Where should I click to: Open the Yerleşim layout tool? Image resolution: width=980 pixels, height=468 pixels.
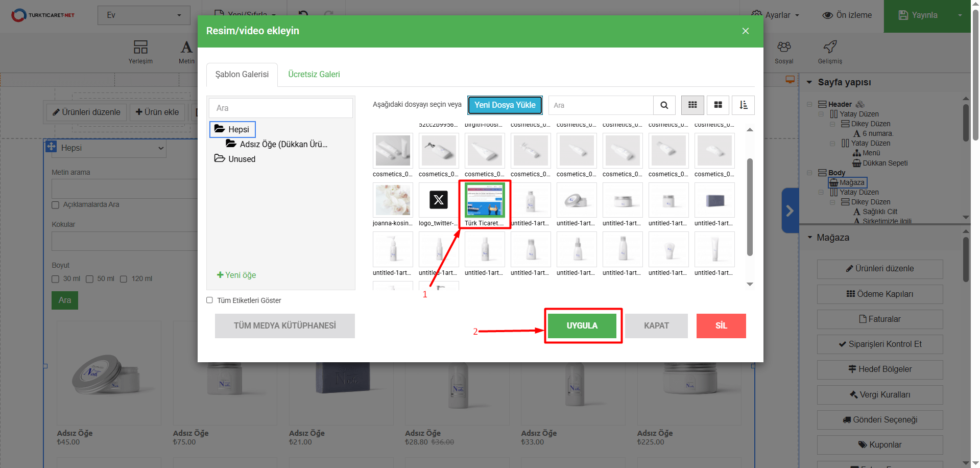[140, 52]
